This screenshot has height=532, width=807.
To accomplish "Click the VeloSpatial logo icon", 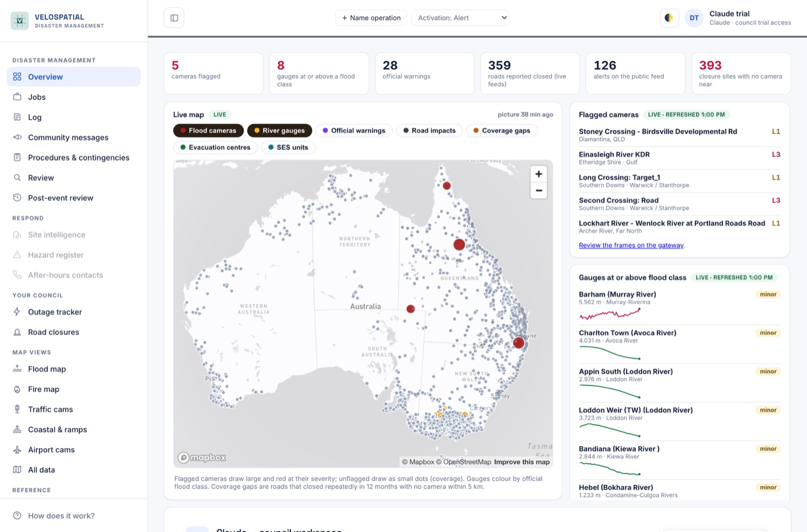I will tap(20, 21).
